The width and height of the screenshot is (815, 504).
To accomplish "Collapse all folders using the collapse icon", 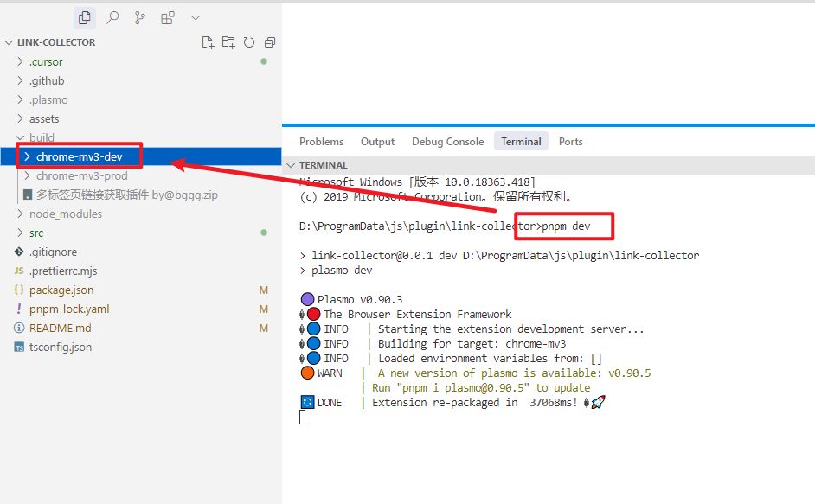I will click(269, 41).
